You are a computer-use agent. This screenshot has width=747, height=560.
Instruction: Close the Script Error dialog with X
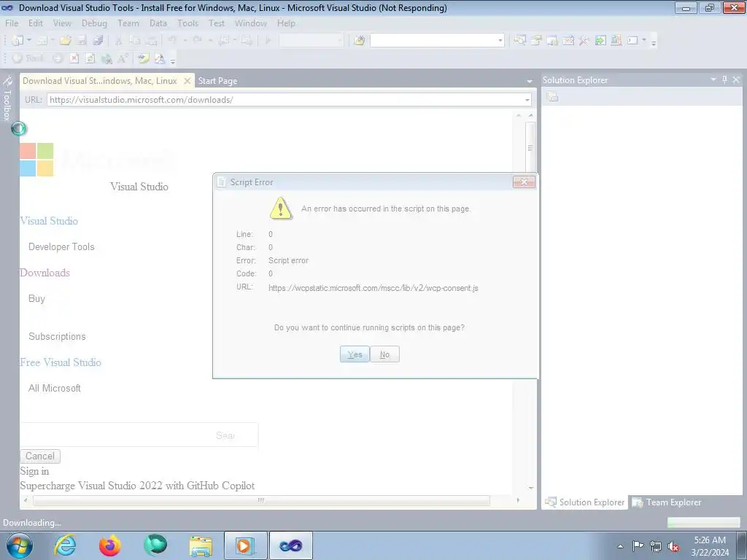coord(524,182)
